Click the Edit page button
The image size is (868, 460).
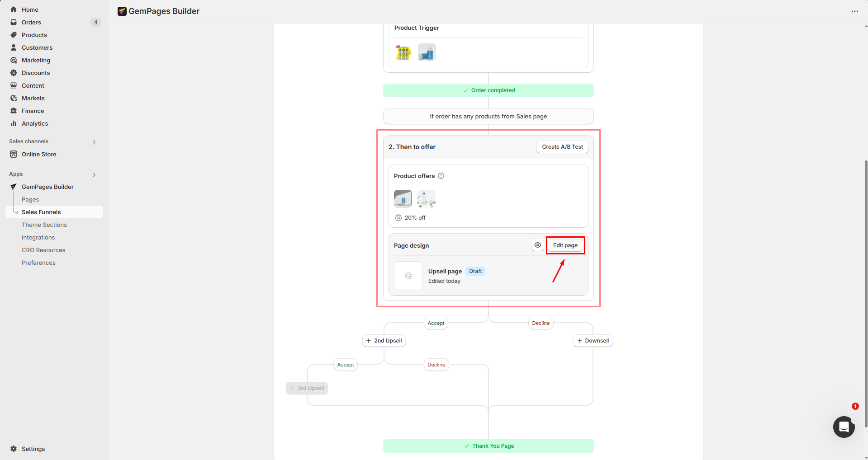point(565,245)
